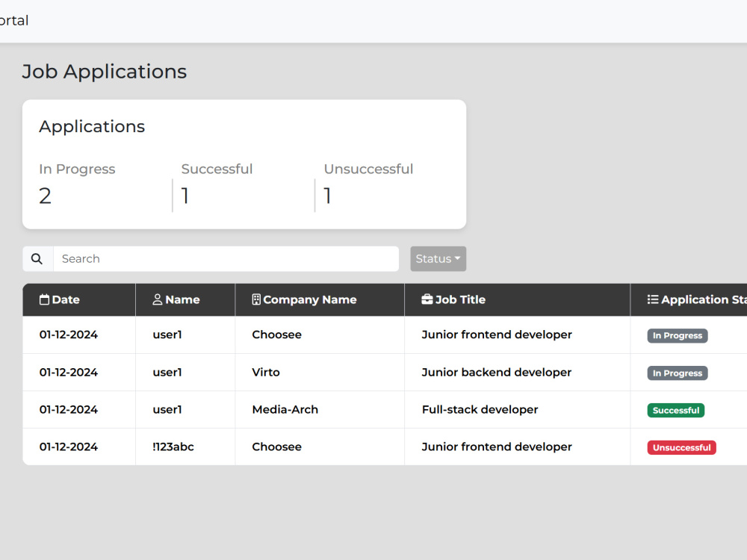
Task: Click the Job Title column header text
Action: pyautogui.click(x=460, y=299)
